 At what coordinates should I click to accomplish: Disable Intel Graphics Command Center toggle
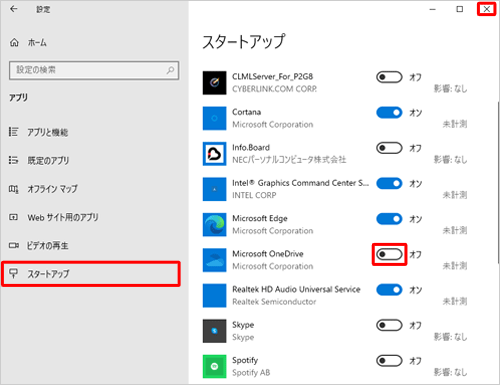389,183
